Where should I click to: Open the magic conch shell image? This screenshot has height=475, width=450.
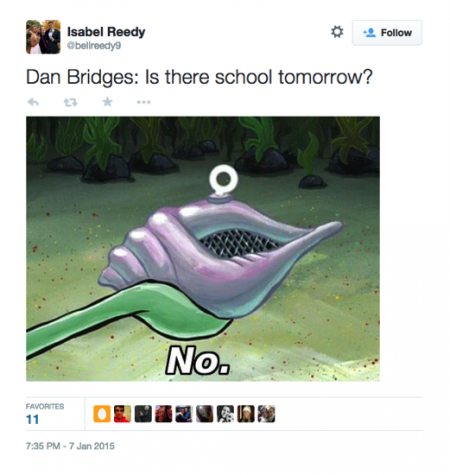203,249
